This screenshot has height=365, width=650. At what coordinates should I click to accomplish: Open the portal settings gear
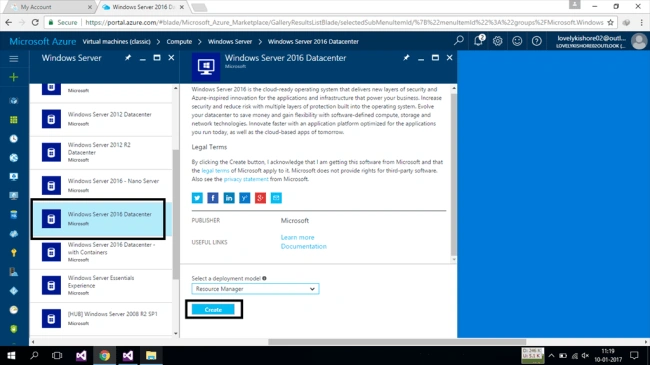(x=497, y=41)
